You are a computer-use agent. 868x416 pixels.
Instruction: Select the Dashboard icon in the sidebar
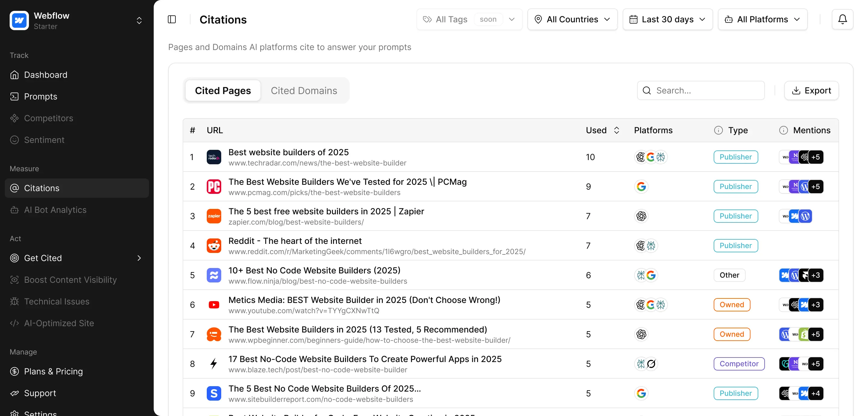pyautogui.click(x=15, y=74)
